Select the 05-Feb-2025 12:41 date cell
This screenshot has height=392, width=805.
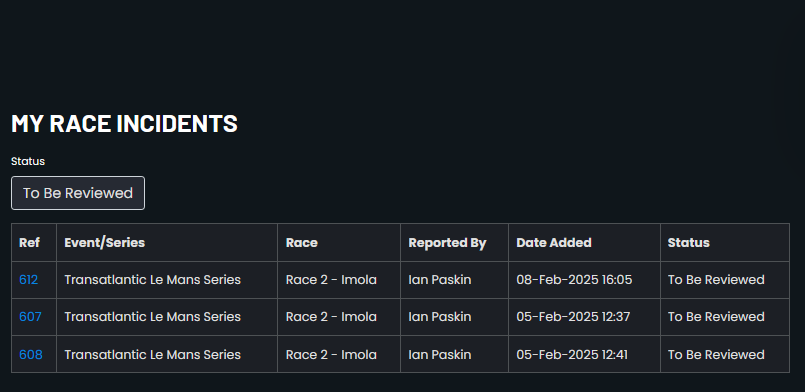coord(572,355)
